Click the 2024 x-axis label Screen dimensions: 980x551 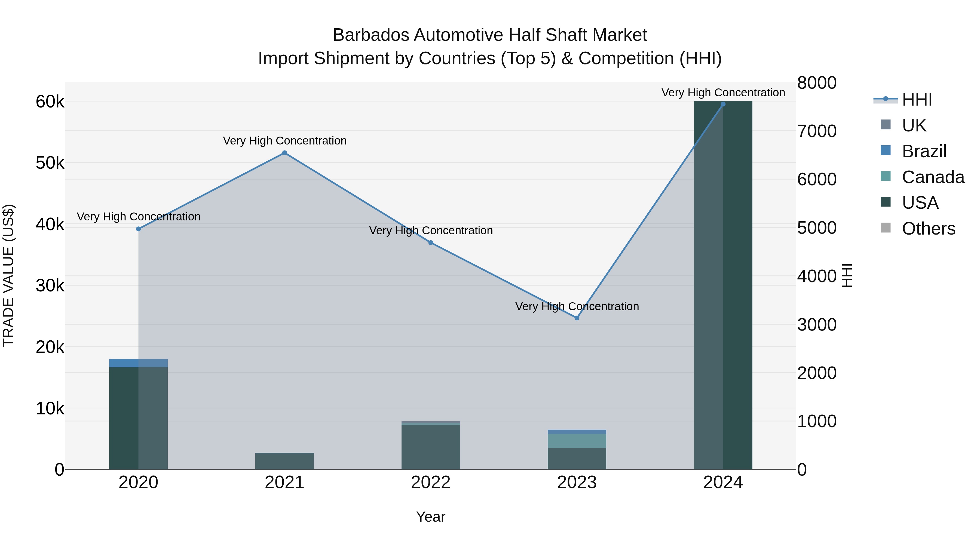(723, 482)
